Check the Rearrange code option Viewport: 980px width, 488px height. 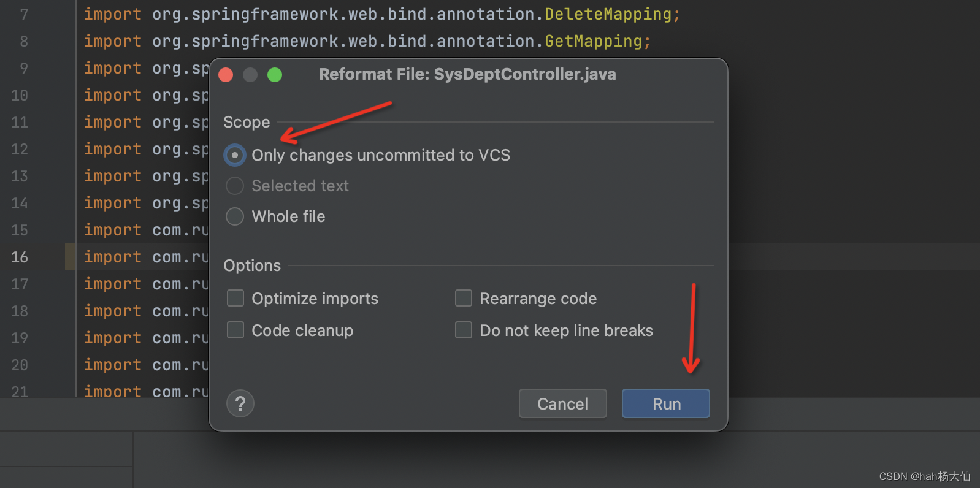pyautogui.click(x=464, y=299)
